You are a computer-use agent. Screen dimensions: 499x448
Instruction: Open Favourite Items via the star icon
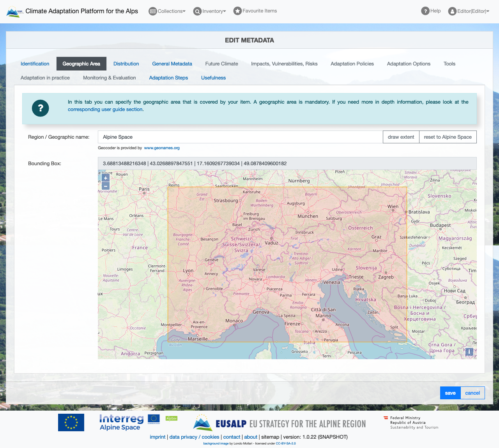coord(237,11)
